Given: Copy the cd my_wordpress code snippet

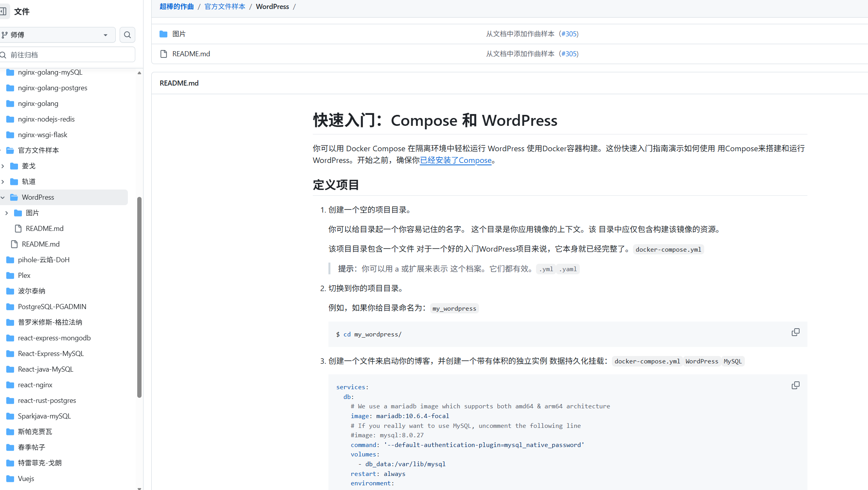Looking at the screenshot, I should coord(796,332).
